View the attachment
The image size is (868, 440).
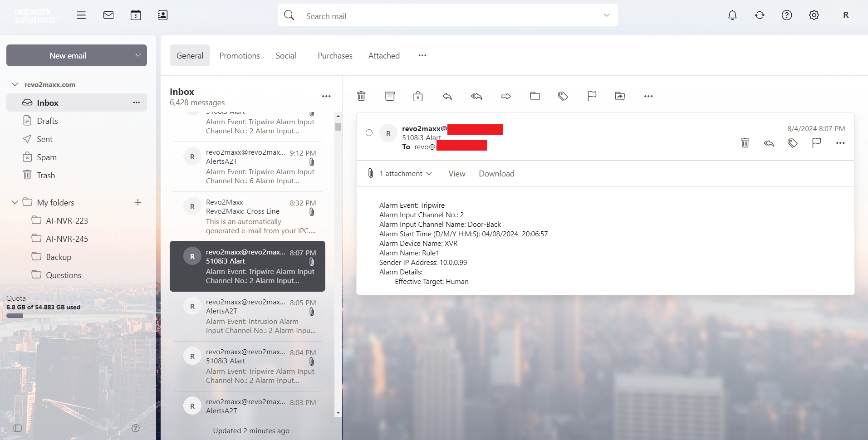pyautogui.click(x=457, y=174)
